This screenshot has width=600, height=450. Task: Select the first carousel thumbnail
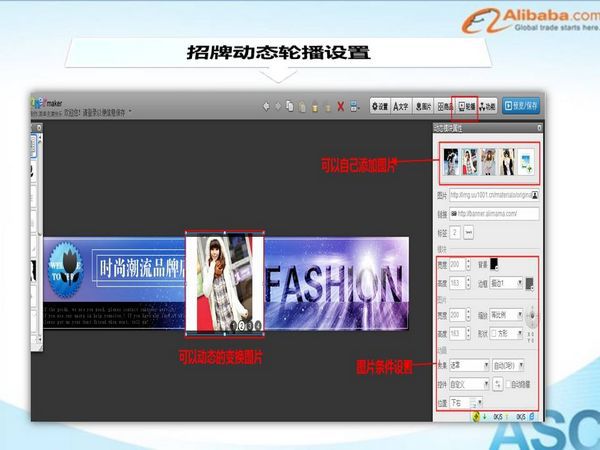click(451, 162)
